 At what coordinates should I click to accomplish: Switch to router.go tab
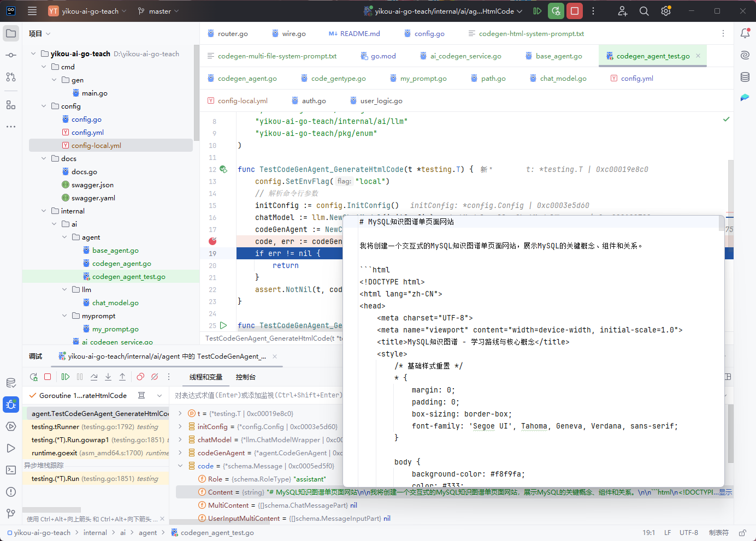227,34
